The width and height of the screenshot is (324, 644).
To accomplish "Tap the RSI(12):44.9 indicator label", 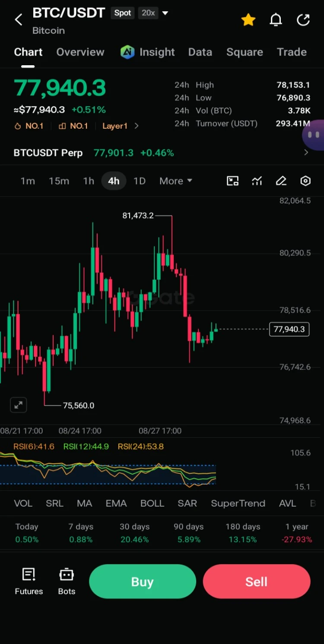I will click(x=86, y=447).
